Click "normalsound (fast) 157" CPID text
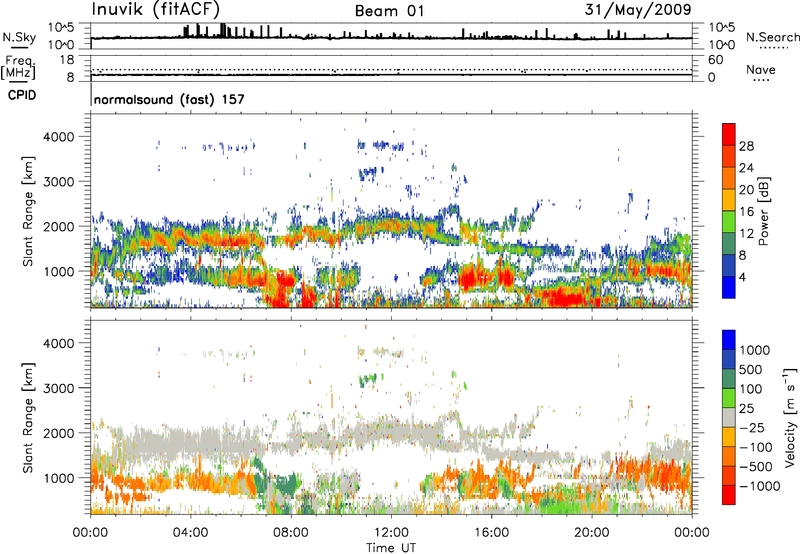 pos(169,99)
